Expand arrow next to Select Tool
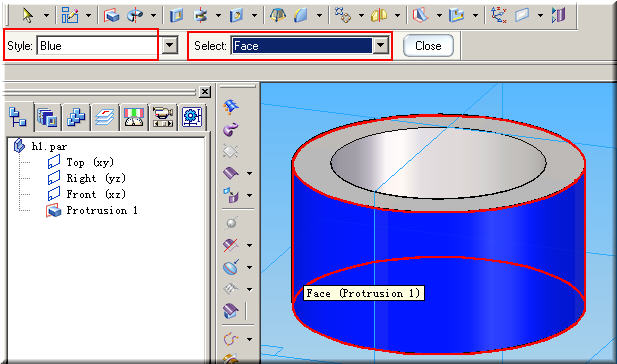The height and width of the screenshot is (364, 617). click(x=46, y=15)
